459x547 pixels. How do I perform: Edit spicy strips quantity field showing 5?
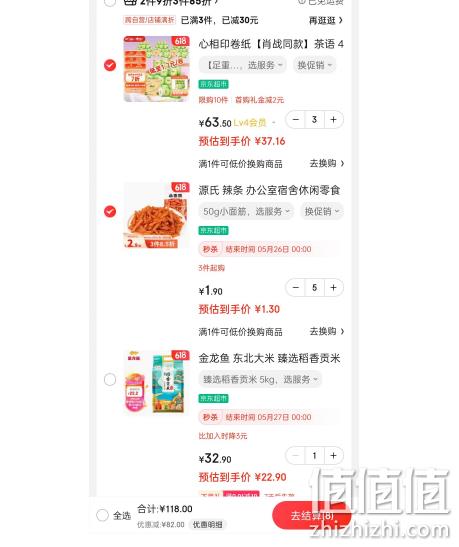point(315,288)
